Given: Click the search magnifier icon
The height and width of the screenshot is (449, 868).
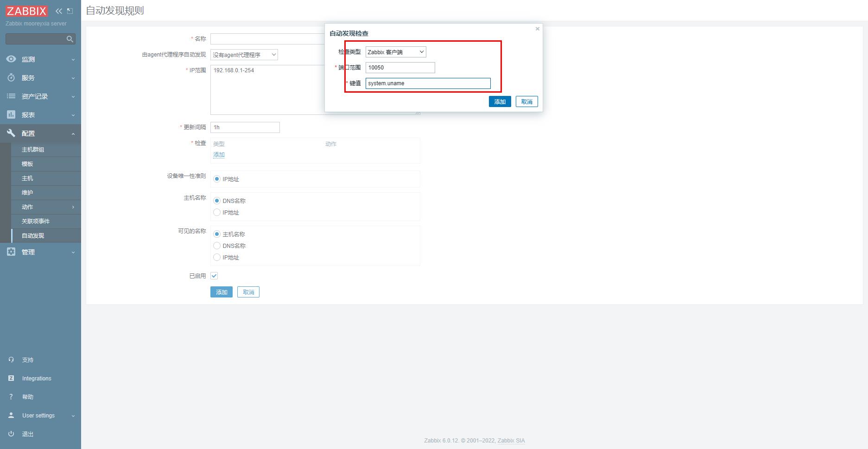Looking at the screenshot, I should coord(70,39).
